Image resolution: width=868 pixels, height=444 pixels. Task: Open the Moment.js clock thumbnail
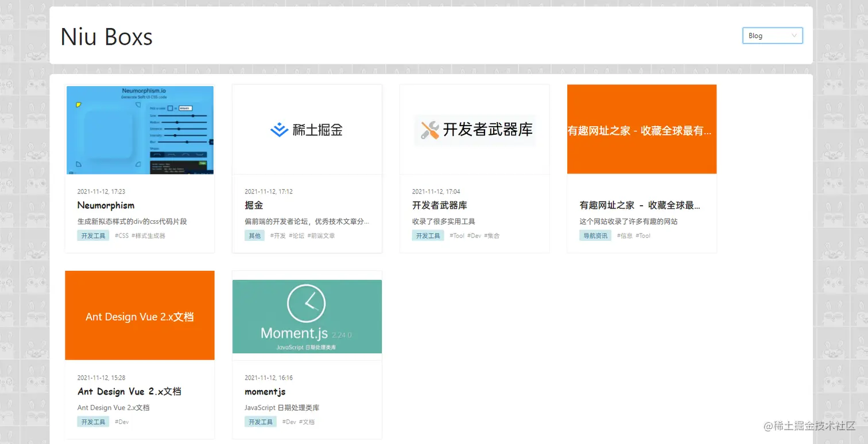tap(307, 317)
